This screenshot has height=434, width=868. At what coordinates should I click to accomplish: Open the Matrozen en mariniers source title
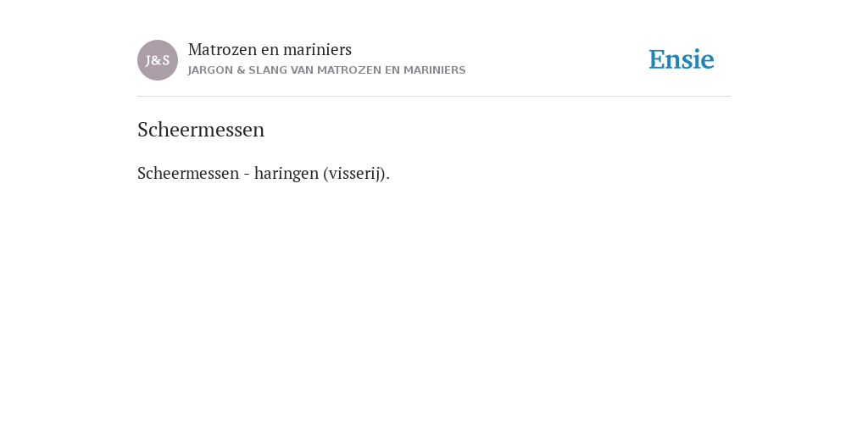coord(270,50)
